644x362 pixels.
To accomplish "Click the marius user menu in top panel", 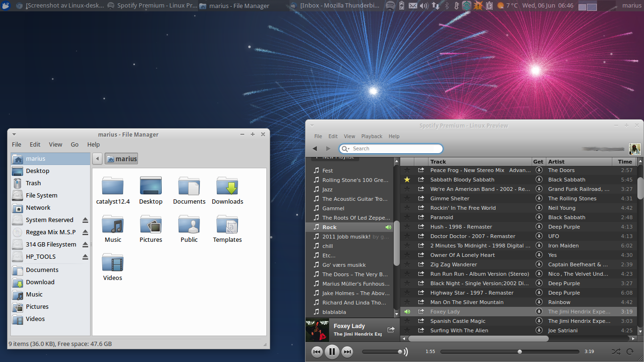I will [x=631, y=6].
